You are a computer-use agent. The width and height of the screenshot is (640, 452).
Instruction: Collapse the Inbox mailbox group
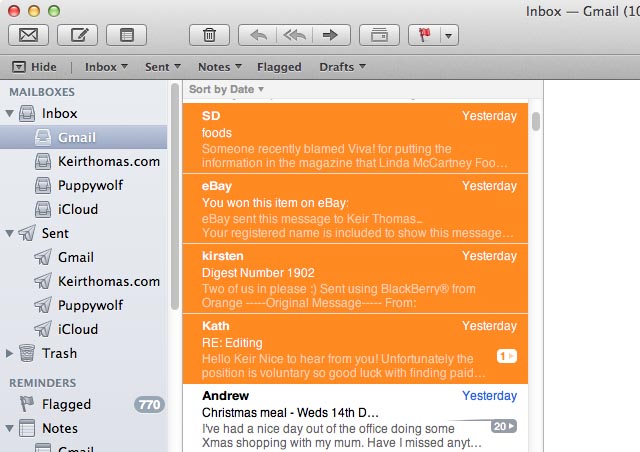(x=10, y=114)
